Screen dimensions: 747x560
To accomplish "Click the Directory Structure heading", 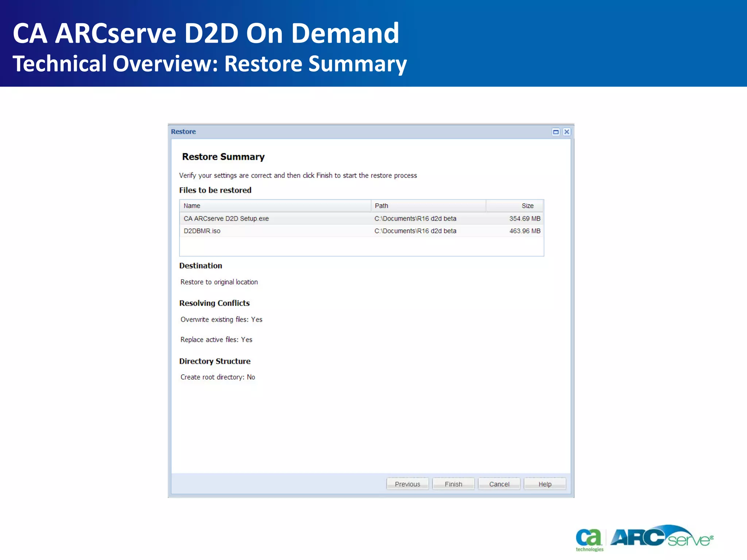I will tap(215, 361).
